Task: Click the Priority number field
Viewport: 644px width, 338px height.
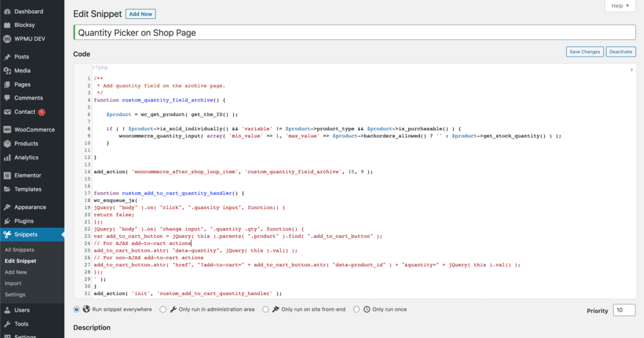Action: click(x=624, y=310)
